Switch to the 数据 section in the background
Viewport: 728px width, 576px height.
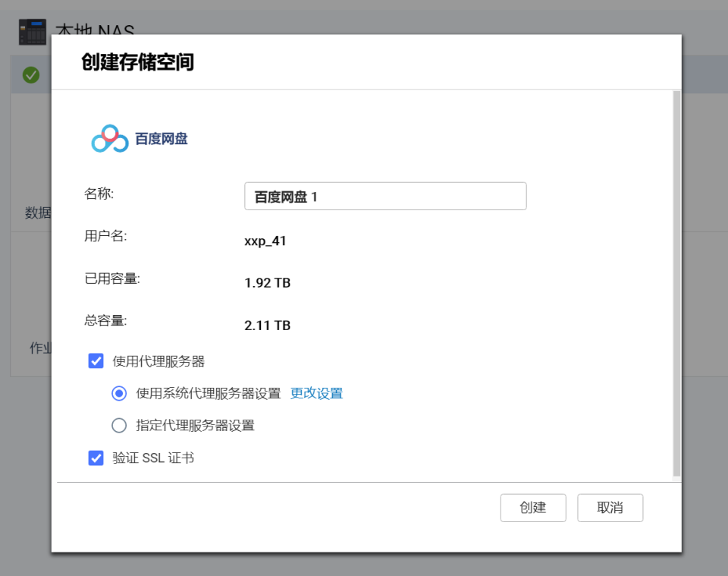(39, 212)
